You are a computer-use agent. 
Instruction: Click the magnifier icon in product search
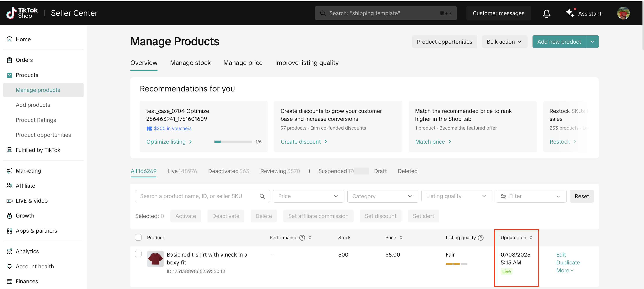click(x=262, y=196)
